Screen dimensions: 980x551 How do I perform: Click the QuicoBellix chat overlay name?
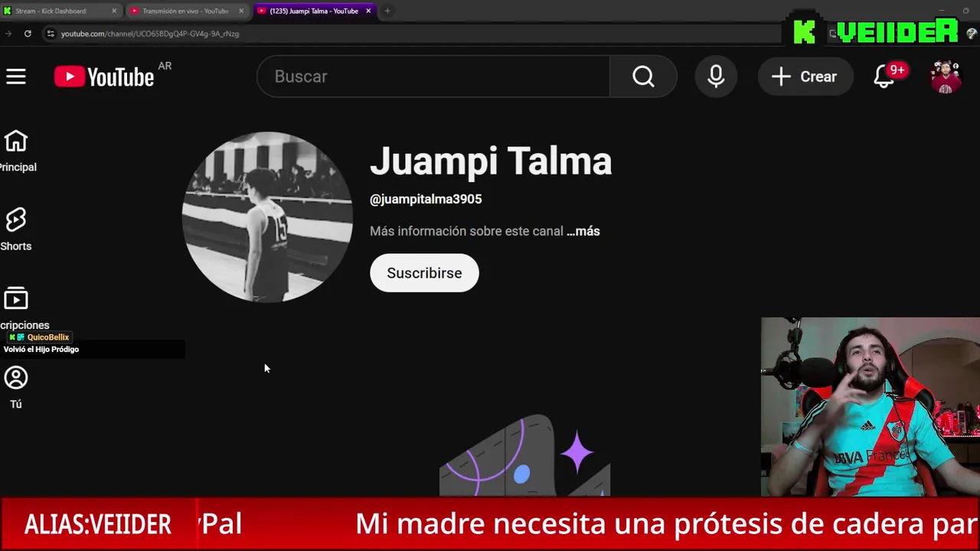(x=47, y=337)
